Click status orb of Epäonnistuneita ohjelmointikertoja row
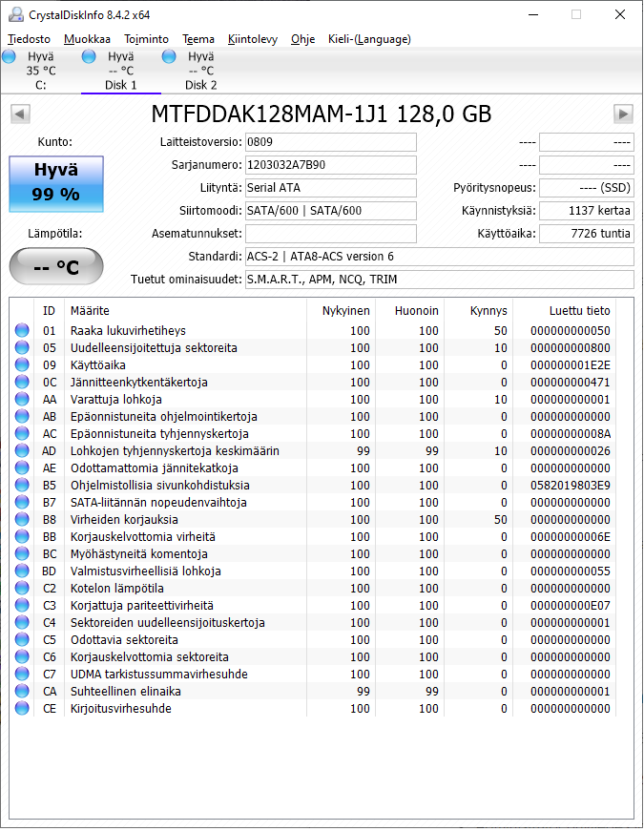This screenshot has height=831, width=644. (22, 417)
